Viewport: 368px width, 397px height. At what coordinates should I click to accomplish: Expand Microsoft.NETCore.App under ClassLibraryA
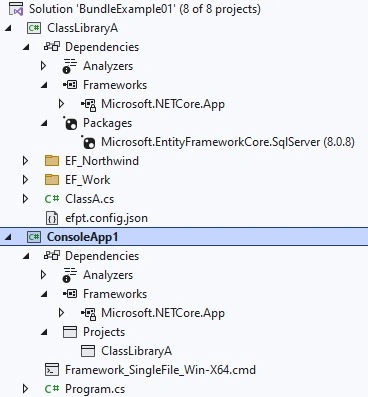[x=61, y=104]
